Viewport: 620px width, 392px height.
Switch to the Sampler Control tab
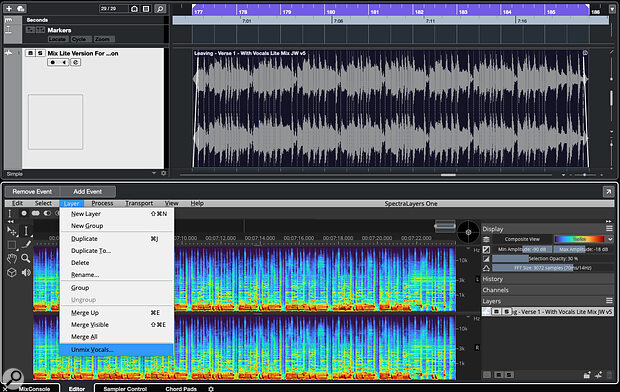(x=125, y=389)
